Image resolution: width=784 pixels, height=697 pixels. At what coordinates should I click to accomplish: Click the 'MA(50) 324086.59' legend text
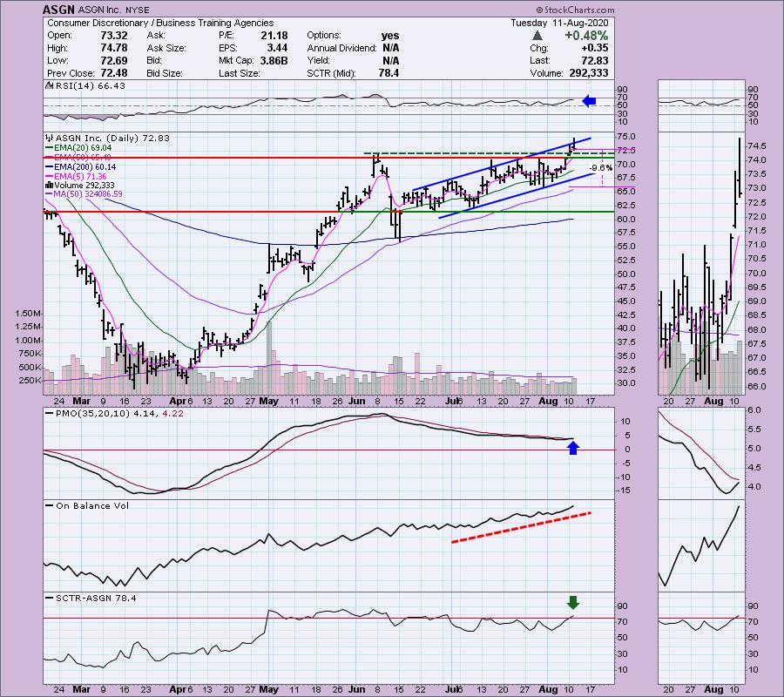pyautogui.click(x=89, y=194)
